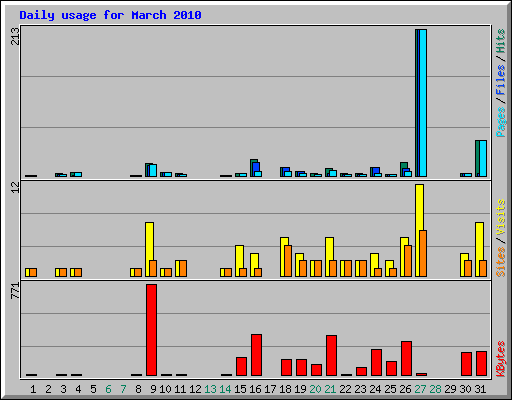The width and height of the screenshot is (512, 400).
Task: Click the top chart maximum value "213"
Action: 15,36
